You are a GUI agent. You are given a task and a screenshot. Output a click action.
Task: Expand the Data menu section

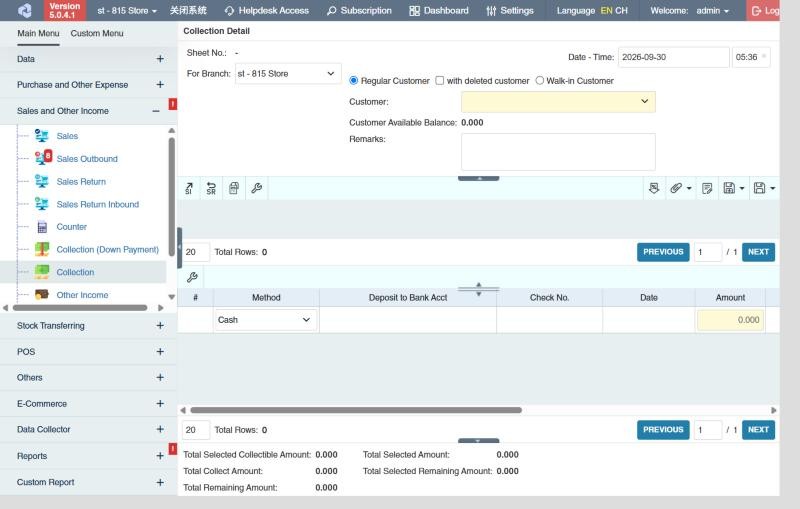160,59
